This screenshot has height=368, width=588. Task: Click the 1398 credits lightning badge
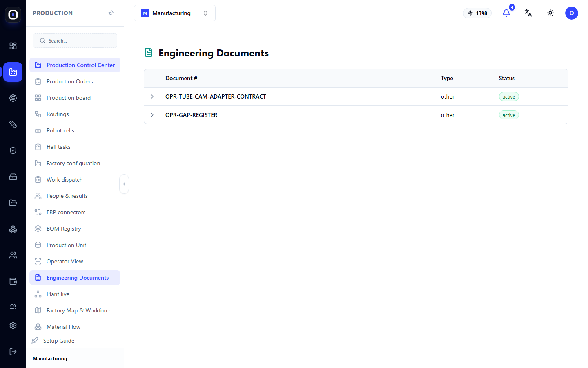click(477, 13)
